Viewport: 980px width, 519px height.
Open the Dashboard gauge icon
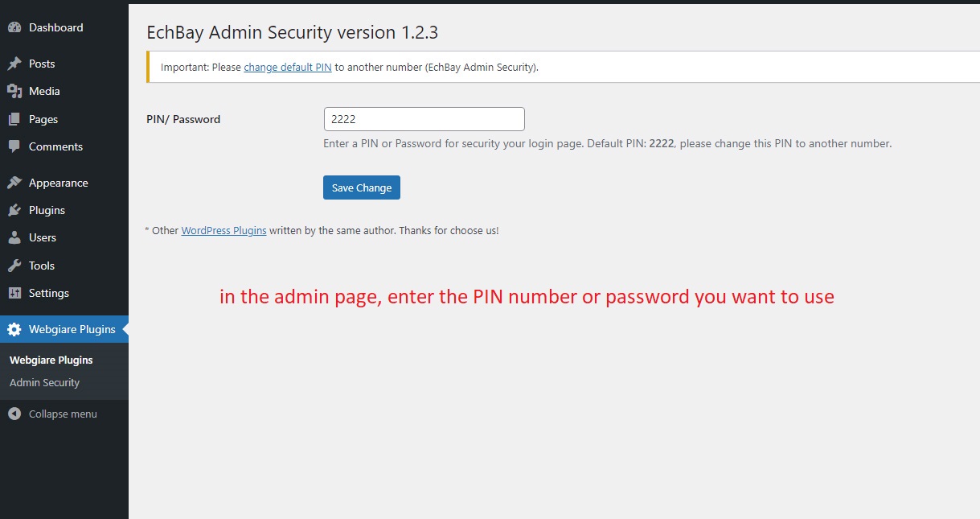point(14,27)
